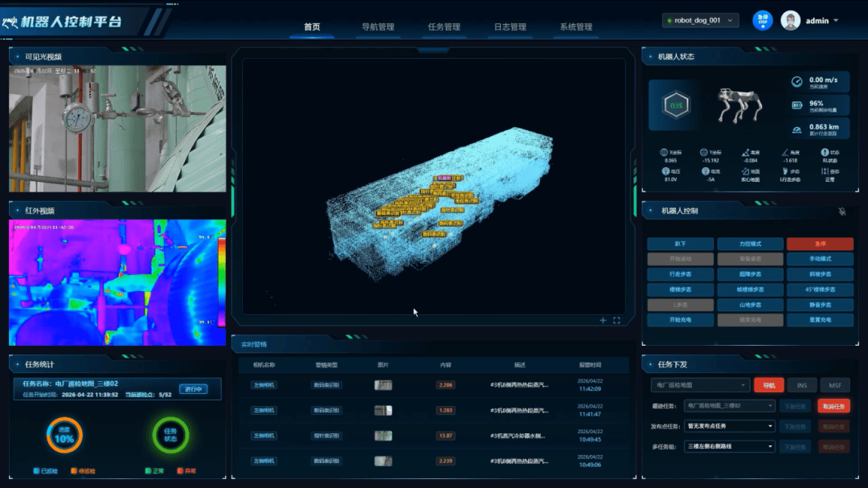
Task: Click the fullscreen icon below the 3D map
Action: (616, 320)
